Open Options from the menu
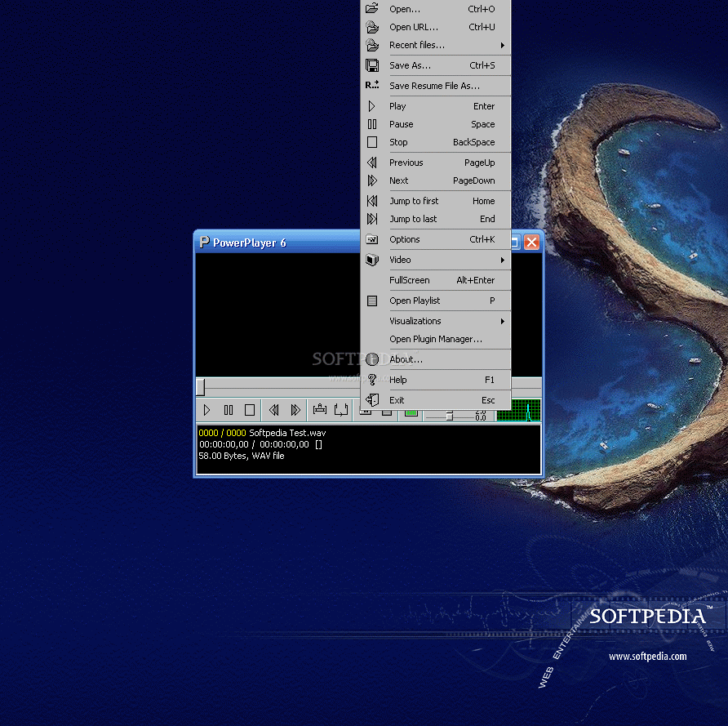Image resolution: width=728 pixels, height=726 pixels. click(436, 239)
